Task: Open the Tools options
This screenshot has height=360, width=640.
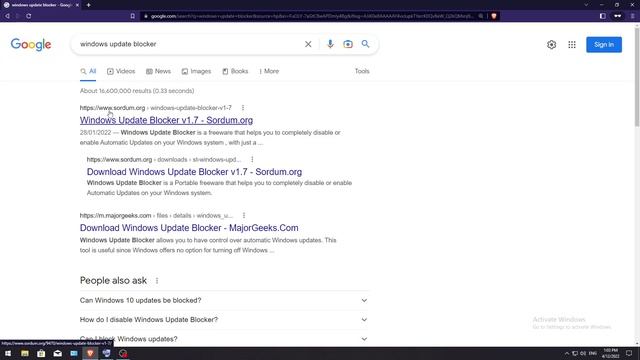Action: (x=362, y=71)
